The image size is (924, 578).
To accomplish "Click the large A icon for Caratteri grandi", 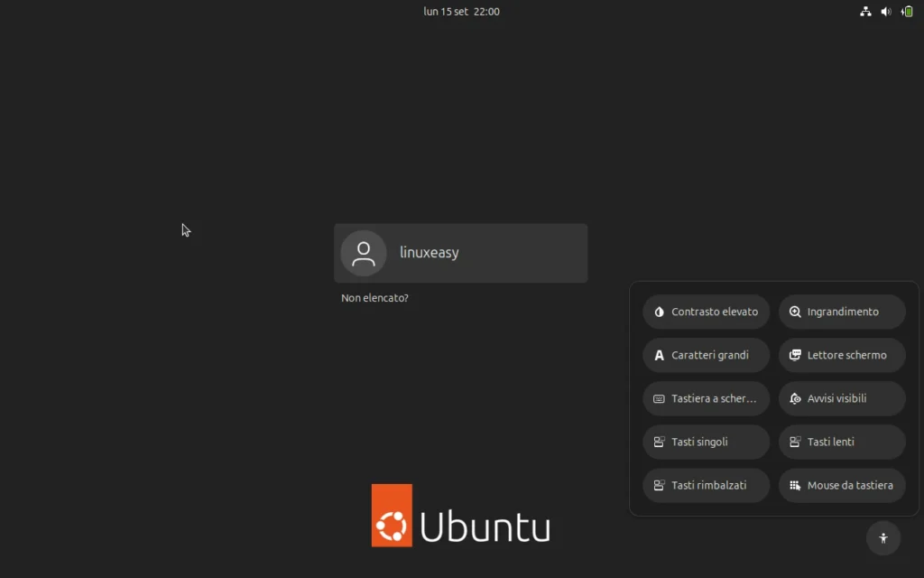I will pyautogui.click(x=659, y=355).
